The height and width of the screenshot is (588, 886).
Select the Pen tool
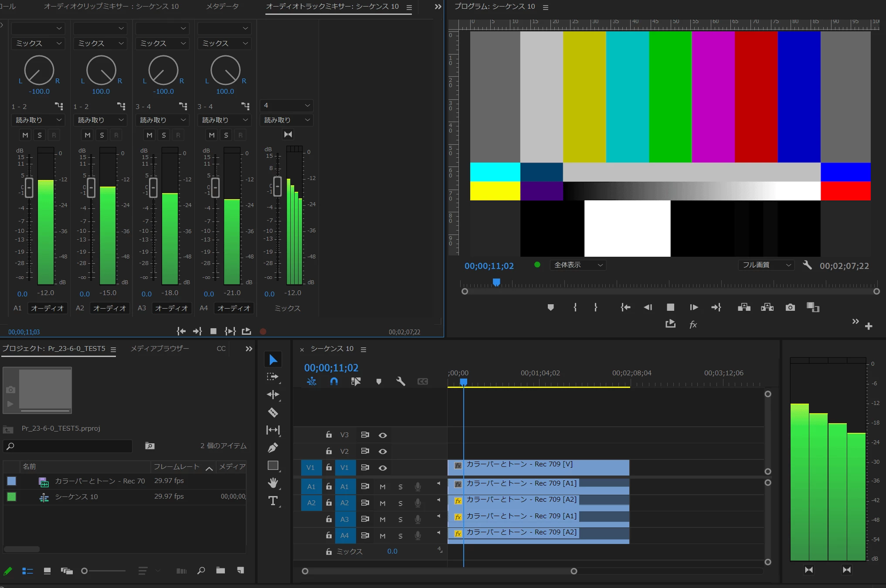pyautogui.click(x=273, y=448)
